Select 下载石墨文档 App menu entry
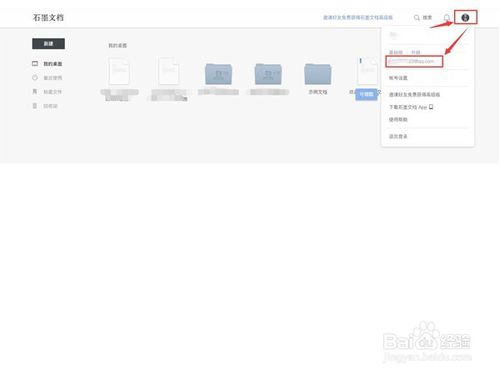 411,107
